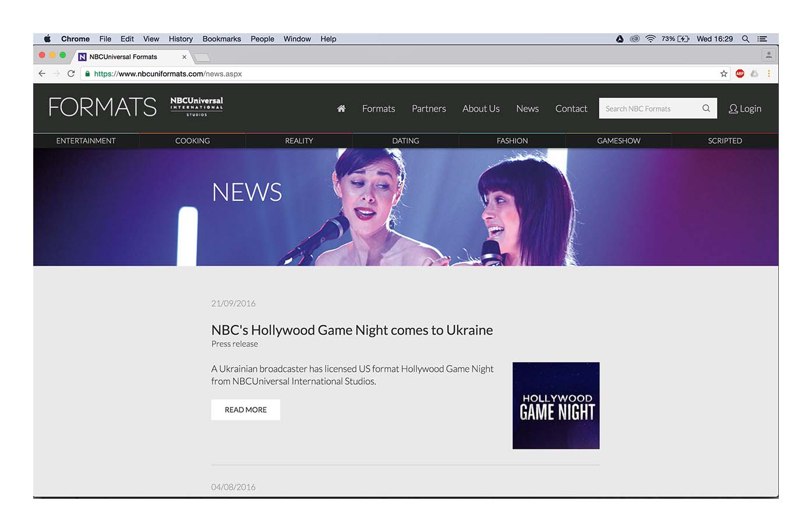Image resolution: width=812 pixels, height=532 pixels.
Task: Open the Partners nav link
Action: click(x=429, y=108)
